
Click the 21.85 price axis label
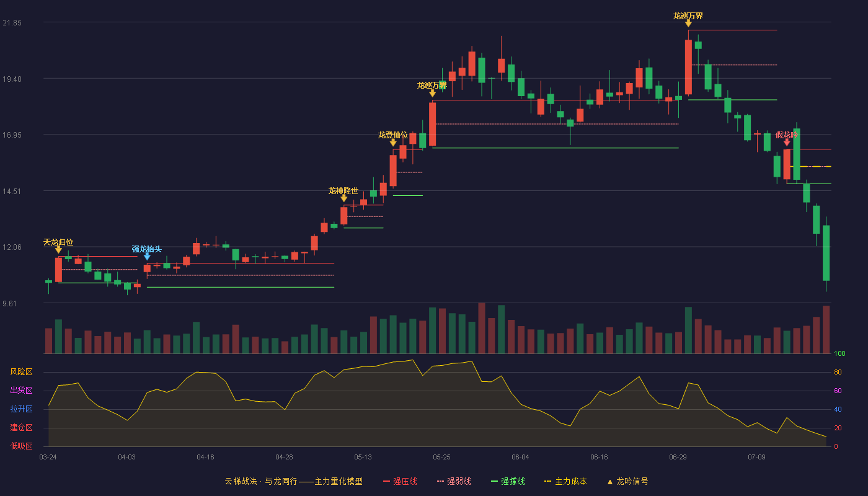pyautogui.click(x=12, y=23)
